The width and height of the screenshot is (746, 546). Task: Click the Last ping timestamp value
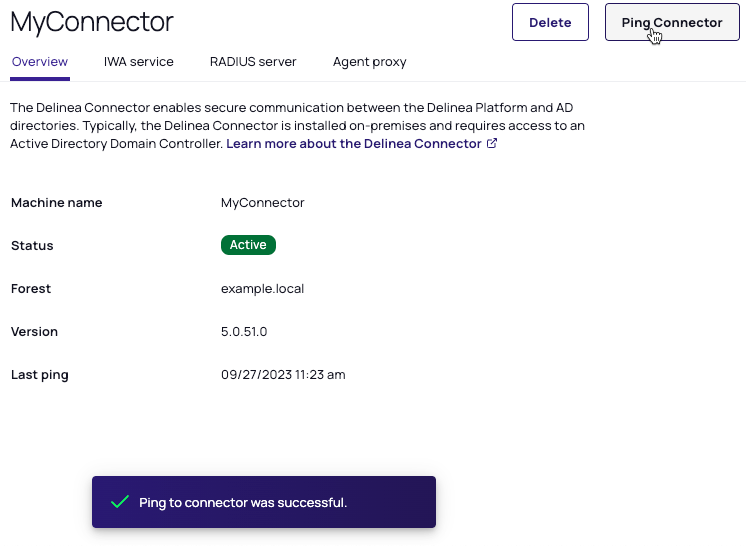click(x=283, y=375)
